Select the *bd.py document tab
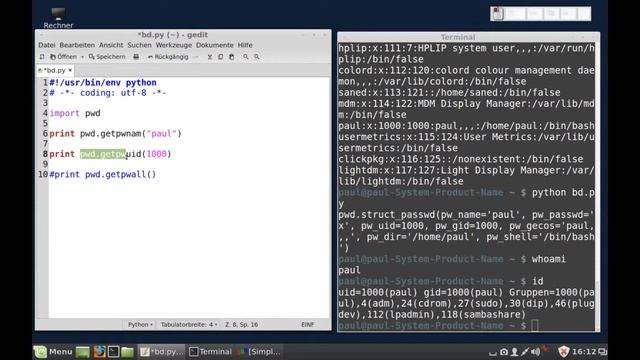Screen dimensions: 640x360 coord(54,70)
